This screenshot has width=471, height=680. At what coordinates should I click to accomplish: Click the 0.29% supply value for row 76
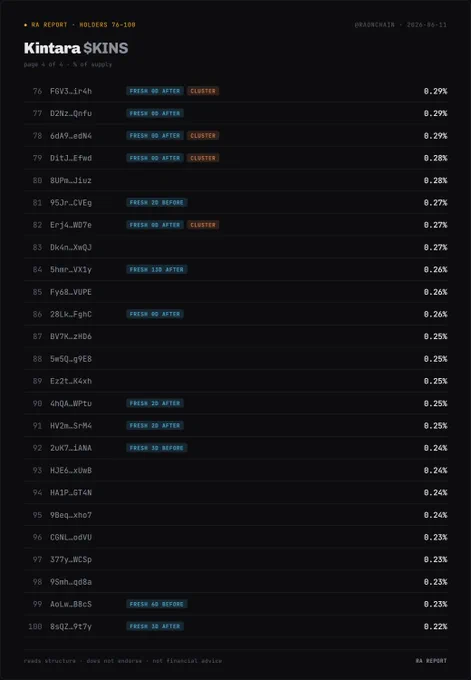point(435,91)
